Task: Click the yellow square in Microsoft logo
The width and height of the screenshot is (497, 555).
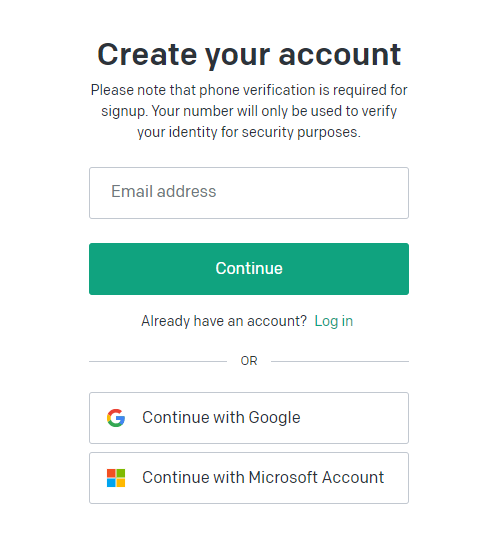Action: point(121,483)
